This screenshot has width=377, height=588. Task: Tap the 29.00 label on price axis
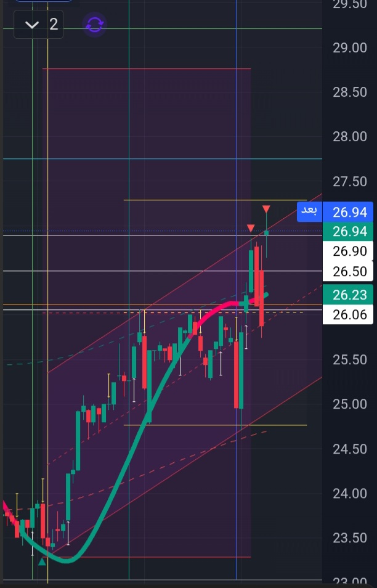pyautogui.click(x=349, y=47)
